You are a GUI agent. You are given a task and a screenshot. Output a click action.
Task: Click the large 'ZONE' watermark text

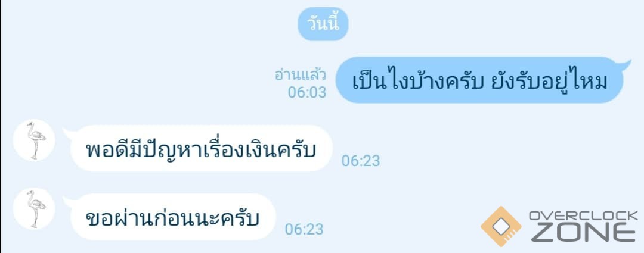(583, 233)
